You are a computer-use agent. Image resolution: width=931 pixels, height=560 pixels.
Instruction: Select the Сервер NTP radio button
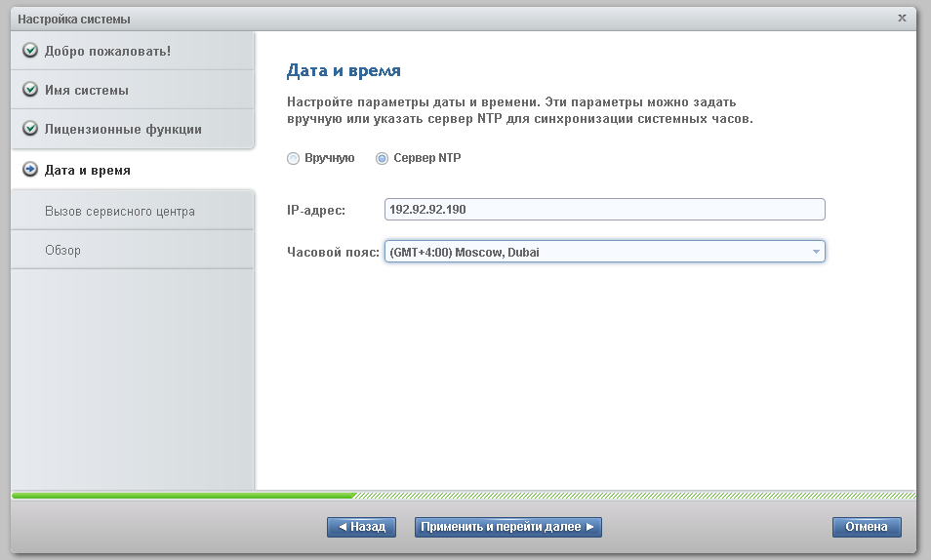382,159
